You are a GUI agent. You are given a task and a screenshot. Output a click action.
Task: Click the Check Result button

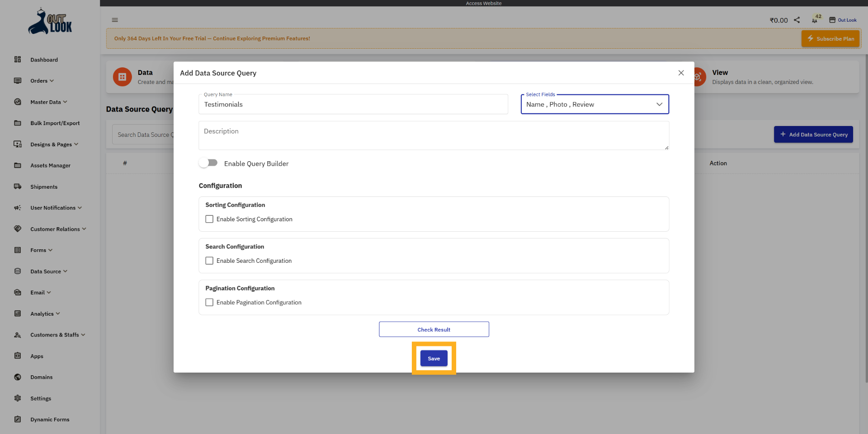[434, 329]
